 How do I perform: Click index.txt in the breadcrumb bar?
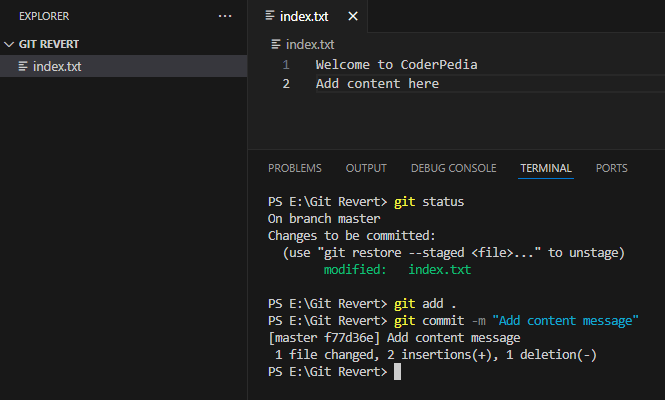tap(309, 44)
